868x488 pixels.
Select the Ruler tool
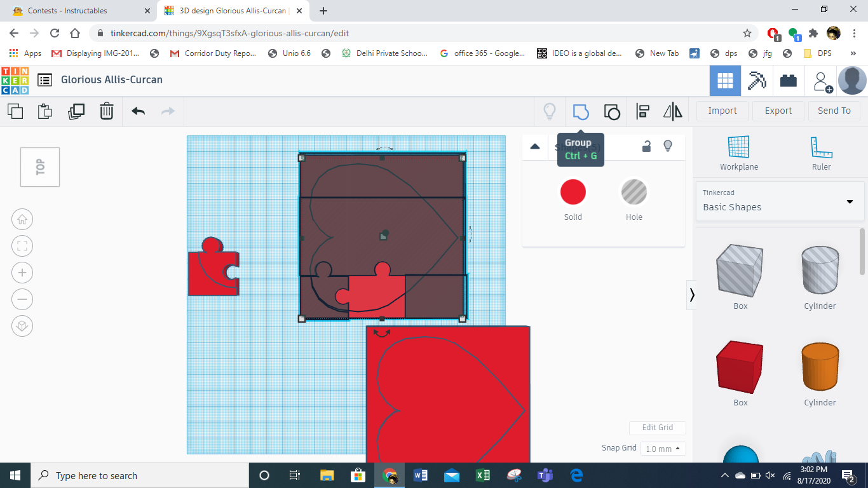tap(822, 154)
